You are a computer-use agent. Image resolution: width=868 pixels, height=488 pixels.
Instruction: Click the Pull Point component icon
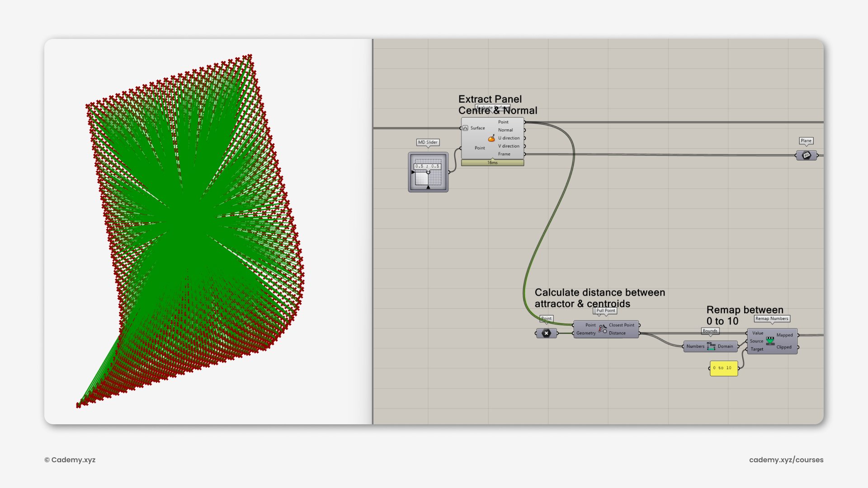(x=603, y=329)
